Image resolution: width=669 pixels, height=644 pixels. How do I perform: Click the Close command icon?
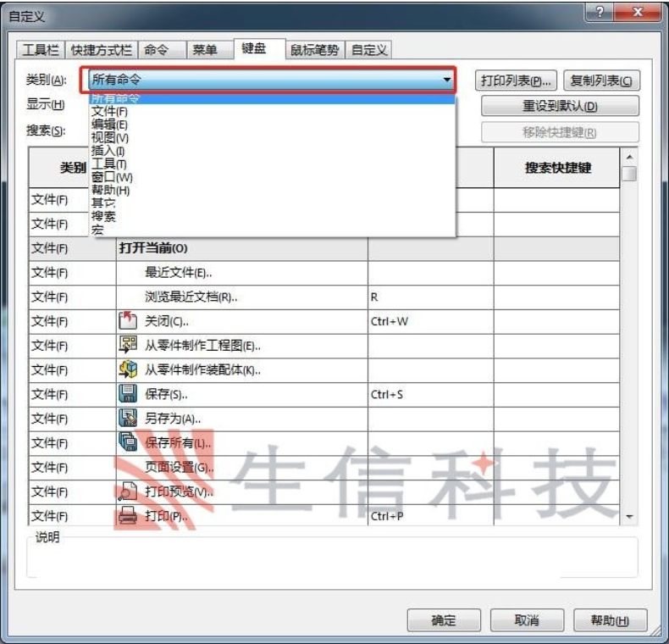[x=128, y=320]
